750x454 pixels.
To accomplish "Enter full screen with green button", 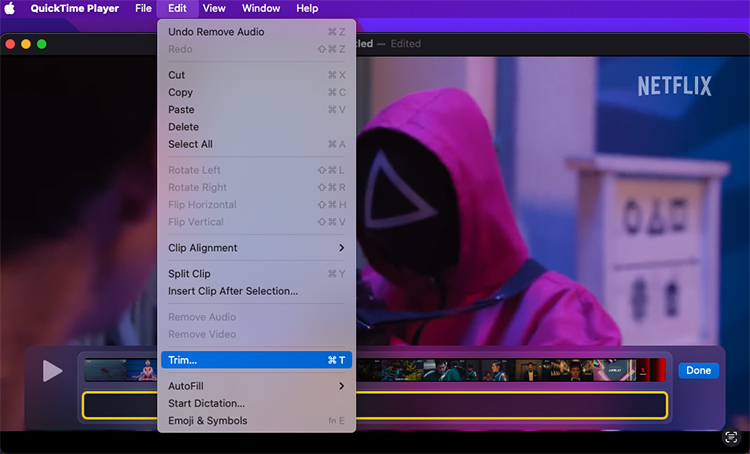I will [42, 44].
